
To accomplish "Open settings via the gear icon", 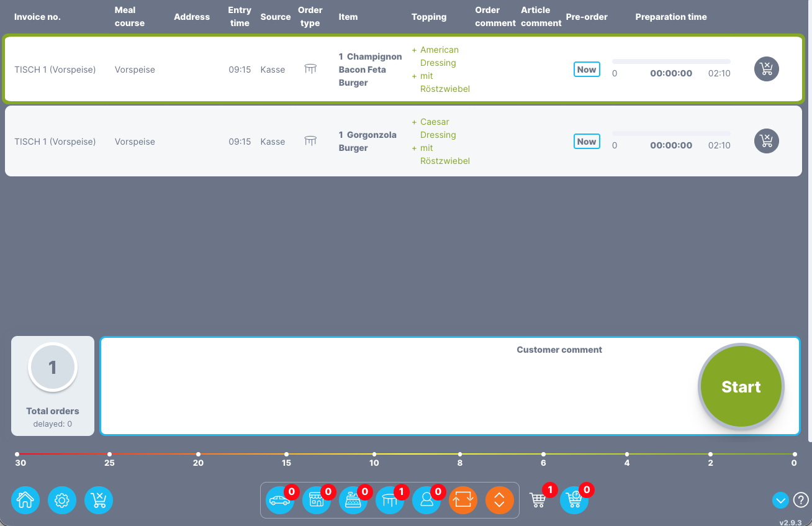I will [x=62, y=500].
